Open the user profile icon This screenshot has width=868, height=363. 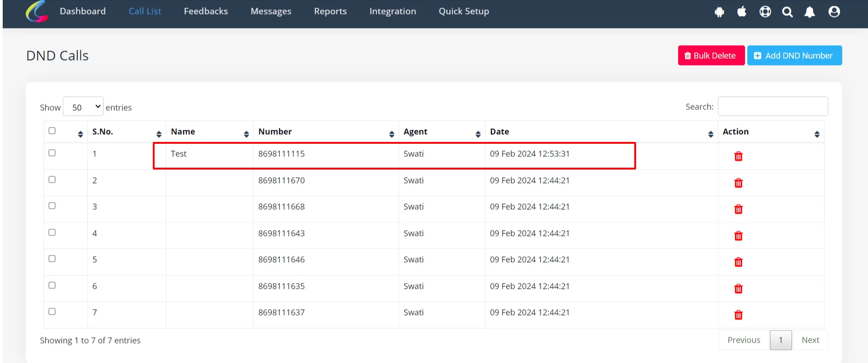click(x=834, y=12)
